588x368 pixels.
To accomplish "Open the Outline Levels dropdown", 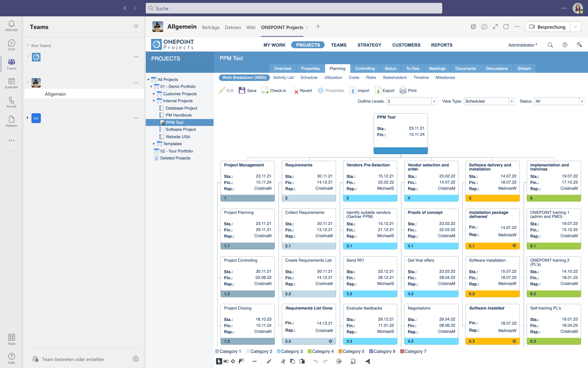I will pos(434,101).
